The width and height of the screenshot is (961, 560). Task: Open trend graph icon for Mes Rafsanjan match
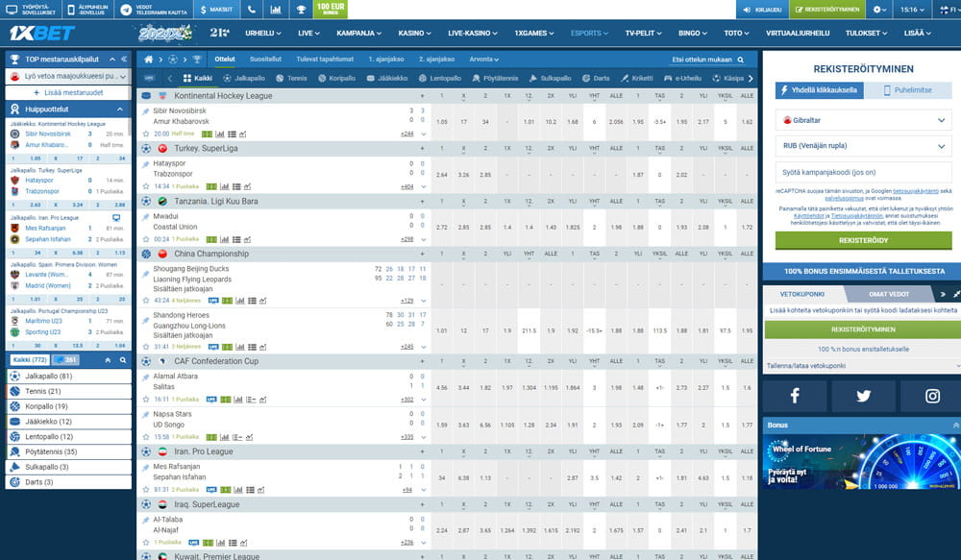pyautogui.click(x=261, y=490)
